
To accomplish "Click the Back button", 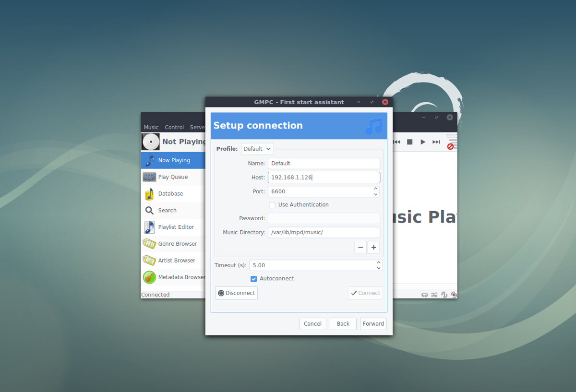I will click(343, 324).
